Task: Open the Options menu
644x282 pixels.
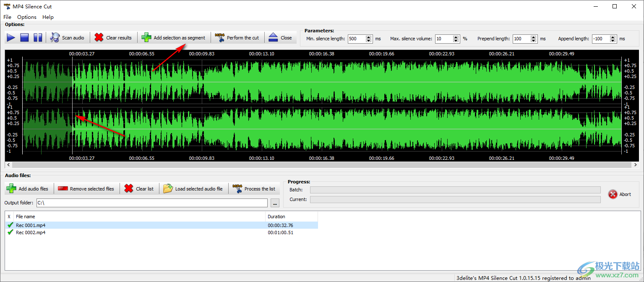Action: [x=27, y=17]
